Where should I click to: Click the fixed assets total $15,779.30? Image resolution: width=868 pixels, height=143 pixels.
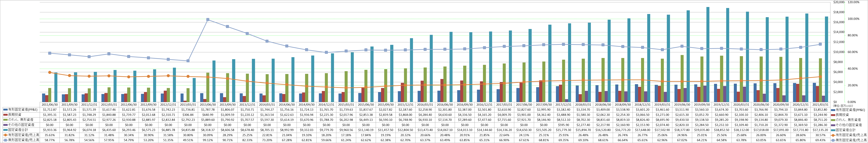(x=563, y=130)
